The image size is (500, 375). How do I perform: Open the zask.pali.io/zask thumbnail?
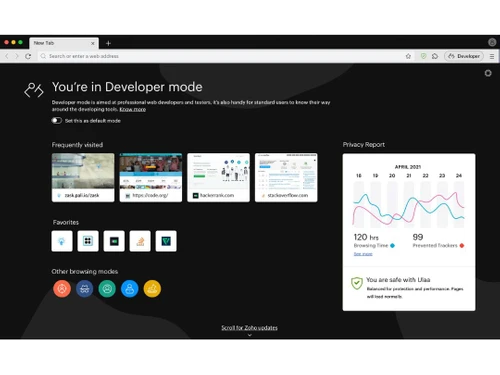pos(83,178)
